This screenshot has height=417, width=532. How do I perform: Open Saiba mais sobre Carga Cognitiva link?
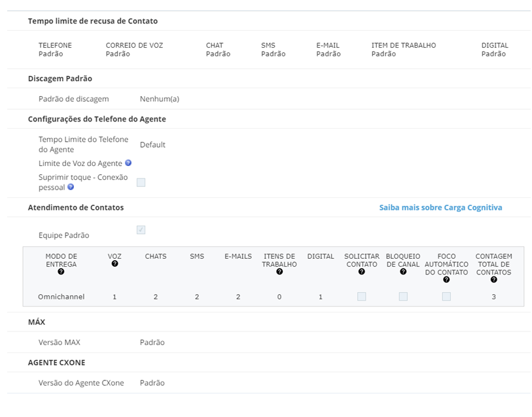[440, 207]
